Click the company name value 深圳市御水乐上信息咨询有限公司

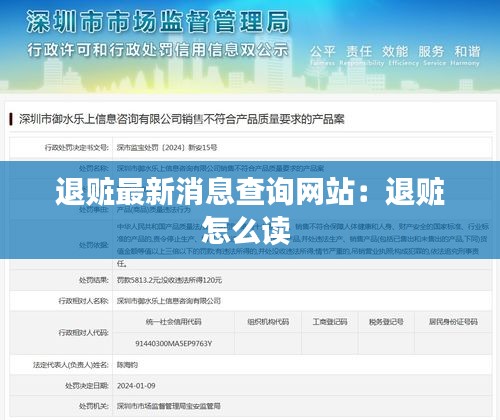coord(169,301)
